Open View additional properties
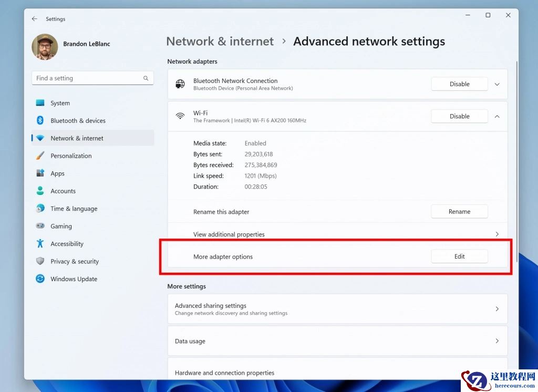 coord(336,234)
